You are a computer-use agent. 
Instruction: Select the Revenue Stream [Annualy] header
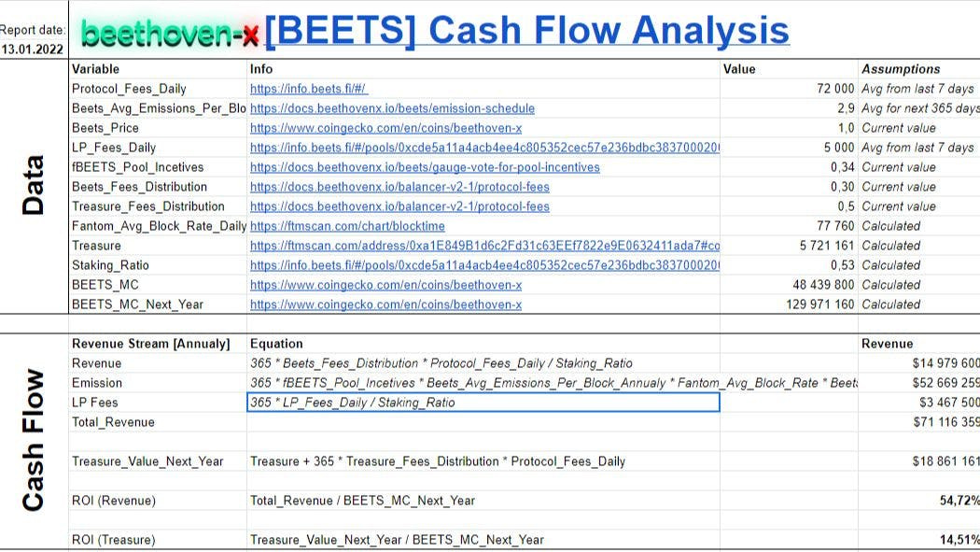click(158, 344)
